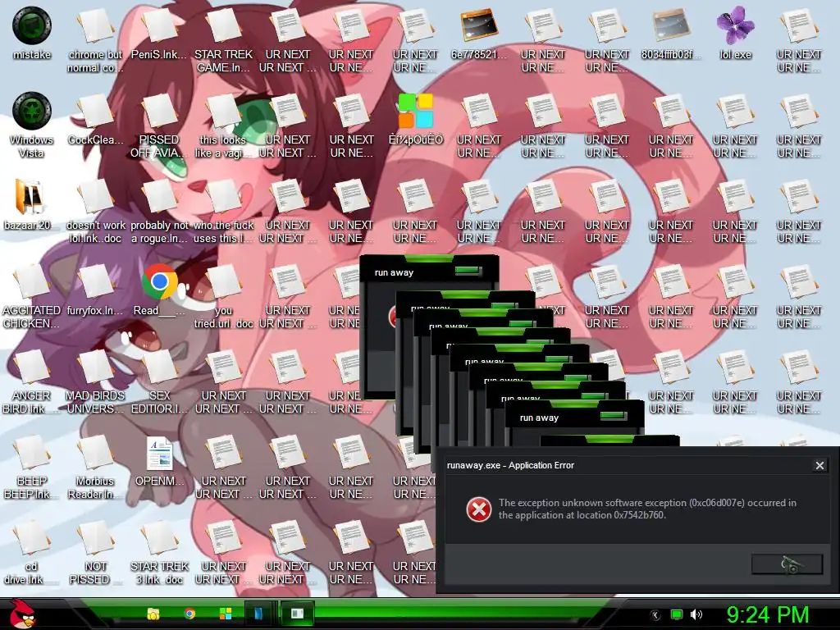Select the furryfox.ln... desktop file

coord(95,290)
